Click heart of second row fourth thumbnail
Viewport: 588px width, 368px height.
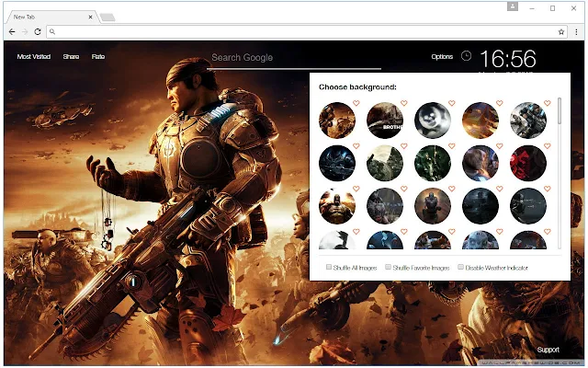pos(500,145)
